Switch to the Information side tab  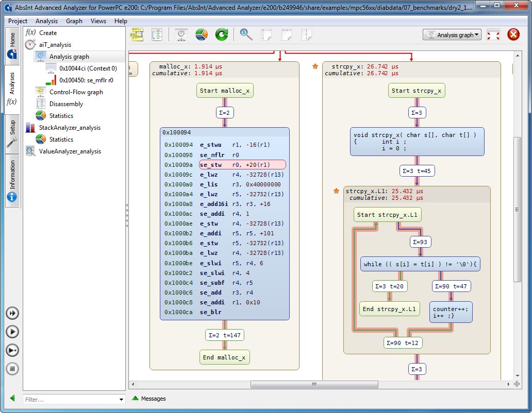12,181
